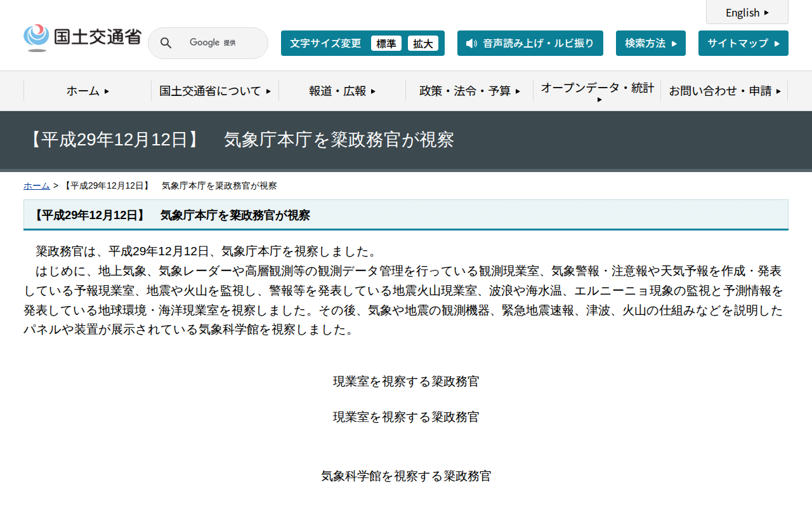Viewport: 812px width, 508px height.
Task: Switch to 拡大 text size
Action: pyautogui.click(x=423, y=43)
